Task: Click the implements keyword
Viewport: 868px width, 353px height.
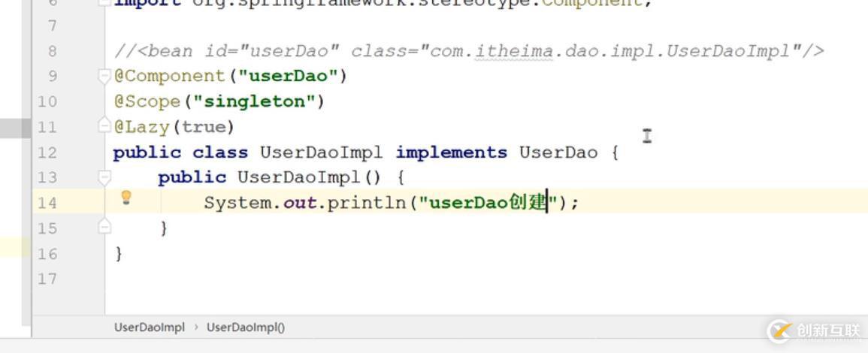Action: 451,152
